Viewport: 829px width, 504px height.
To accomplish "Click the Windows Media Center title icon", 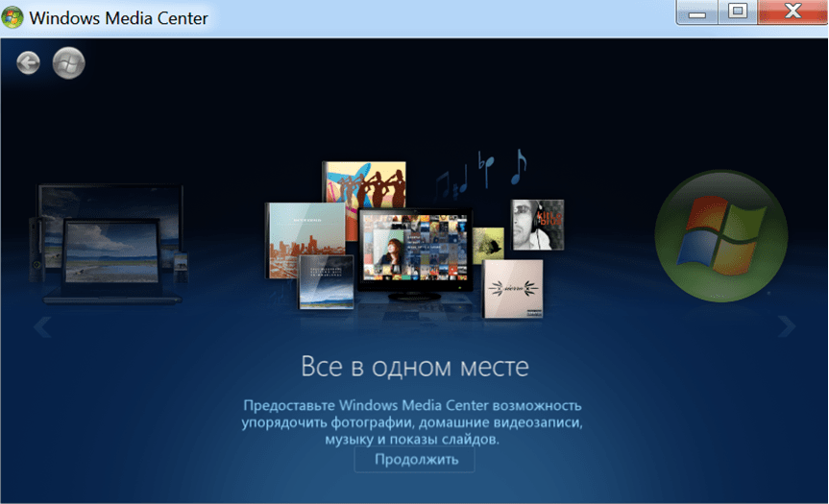I will [13, 17].
